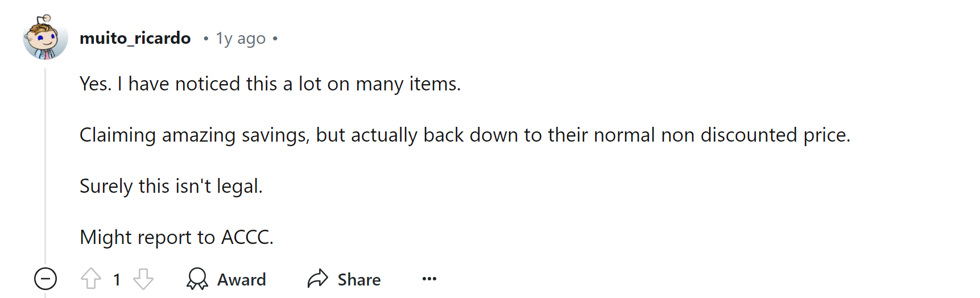Click the word 'ACCC' in the comment
This screenshot has width=980, height=298.
click(x=245, y=237)
